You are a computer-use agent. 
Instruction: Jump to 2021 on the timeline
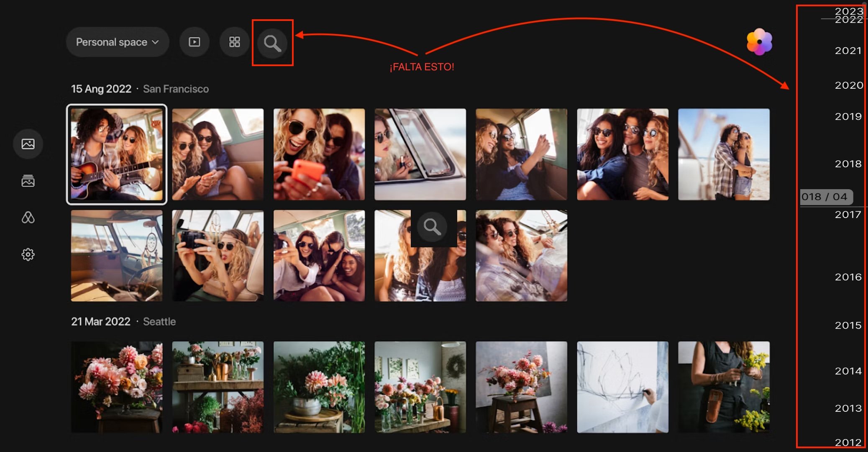pos(848,51)
